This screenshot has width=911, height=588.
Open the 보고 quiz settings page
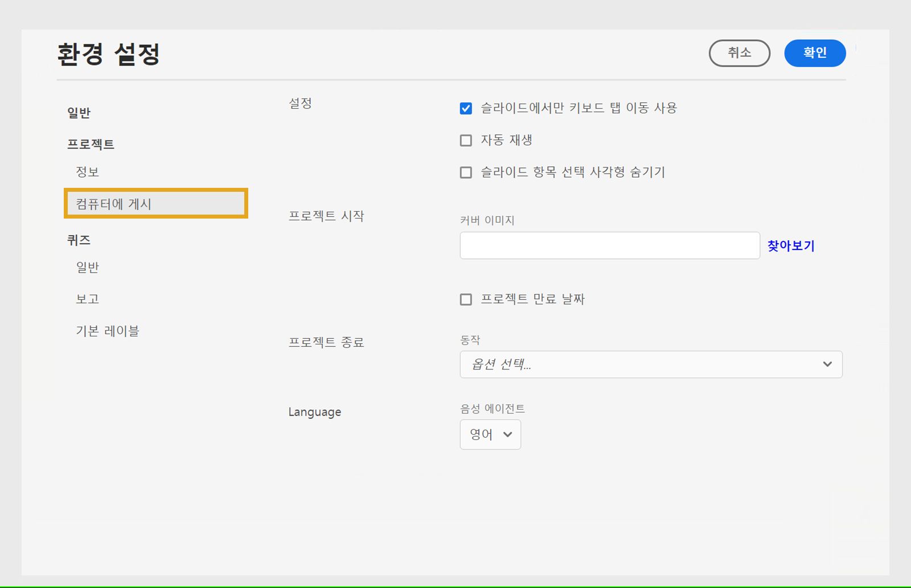[88, 299]
